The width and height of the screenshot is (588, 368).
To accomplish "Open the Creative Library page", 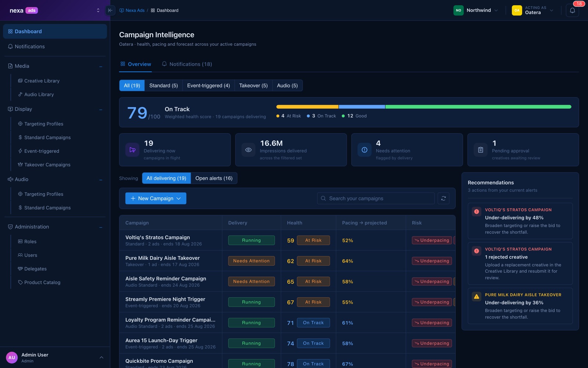I will [42, 81].
